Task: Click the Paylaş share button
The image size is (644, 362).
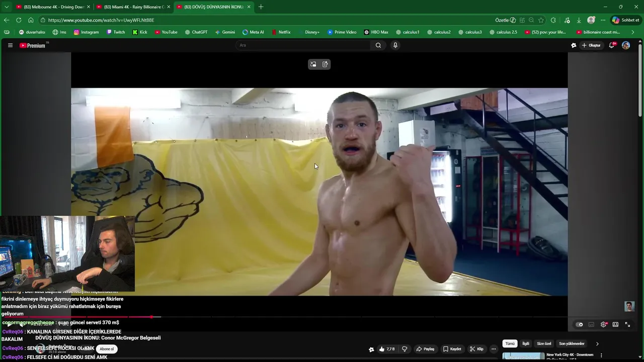Action: click(425, 349)
